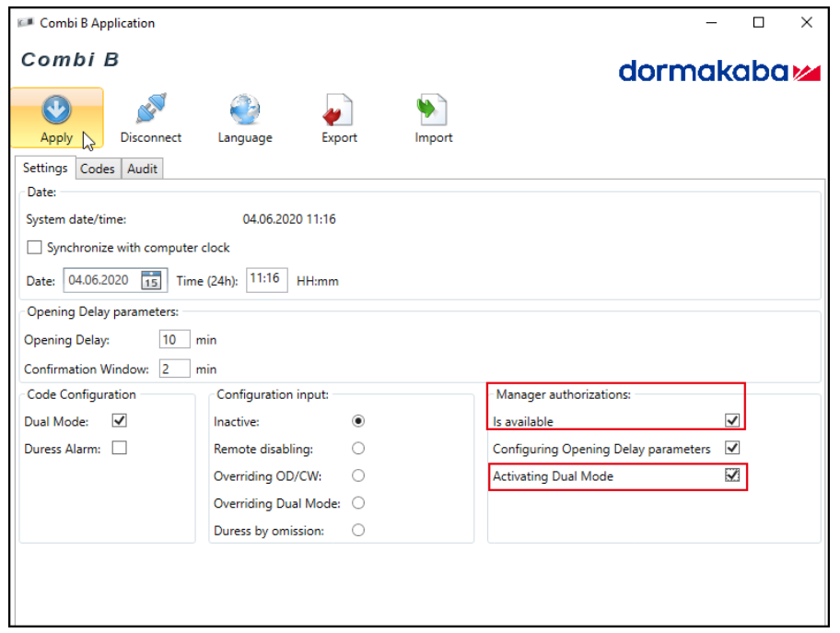Select the Duress by omission option
Screen dimensions: 840x633
click(x=358, y=531)
